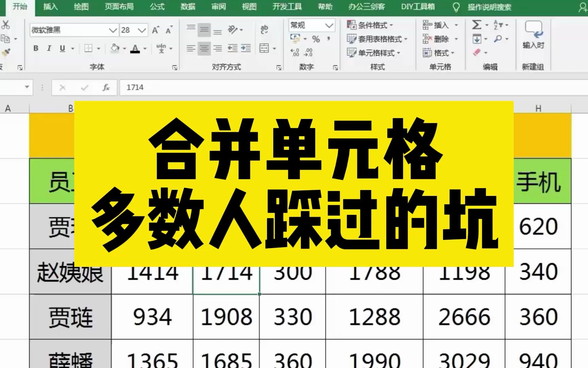588x368 pixels.
Task: Open the font size dropdown 28
Action: coord(142,30)
